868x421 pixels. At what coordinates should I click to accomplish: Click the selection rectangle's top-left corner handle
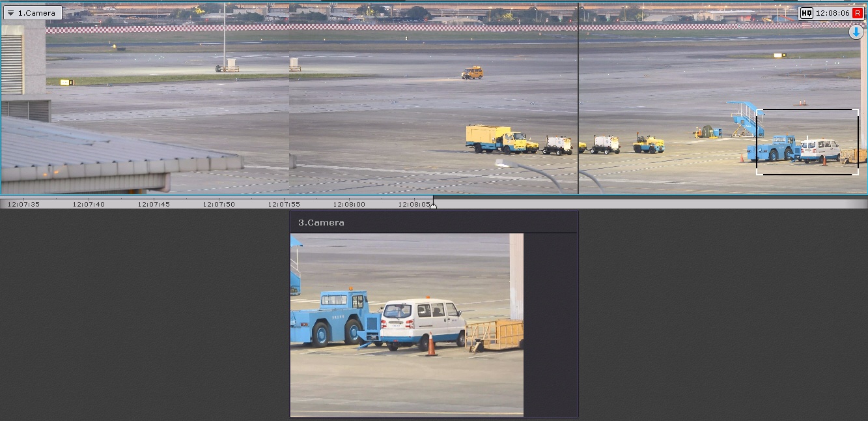click(x=757, y=110)
